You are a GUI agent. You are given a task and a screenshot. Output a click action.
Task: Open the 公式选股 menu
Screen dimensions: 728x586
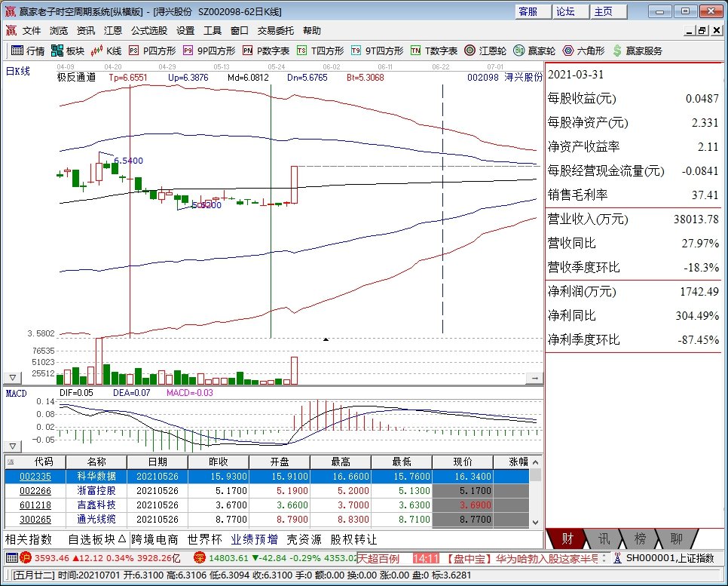[149, 31]
